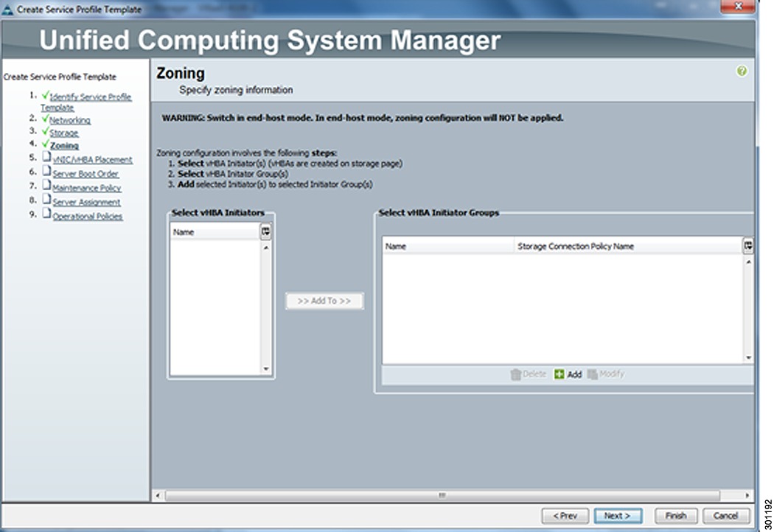The width and height of the screenshot is (774, 532).
Task: Click step text 'Add selected Initiator(s) to selected Initiator Group(s)'
Action: tap(275, 184)
